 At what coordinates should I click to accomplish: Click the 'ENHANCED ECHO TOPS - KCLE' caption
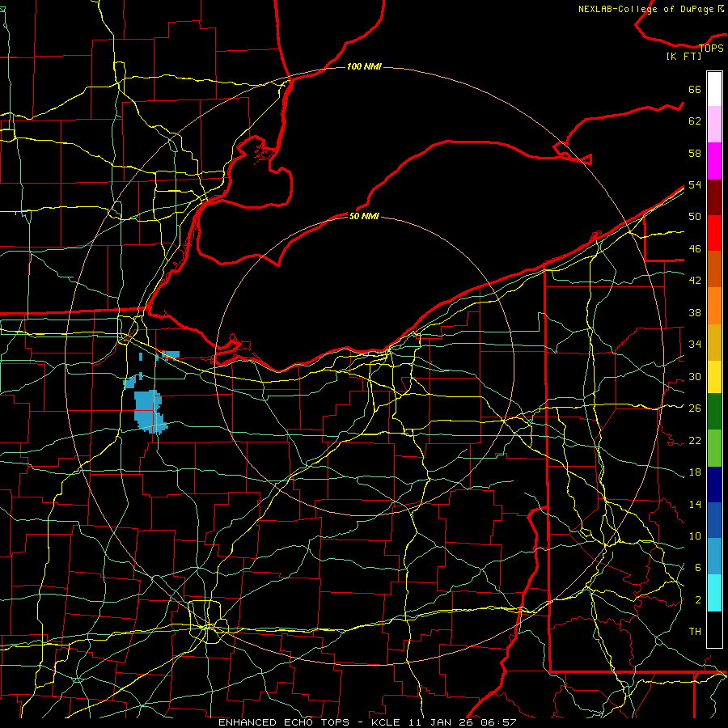[x=309, y=722]
